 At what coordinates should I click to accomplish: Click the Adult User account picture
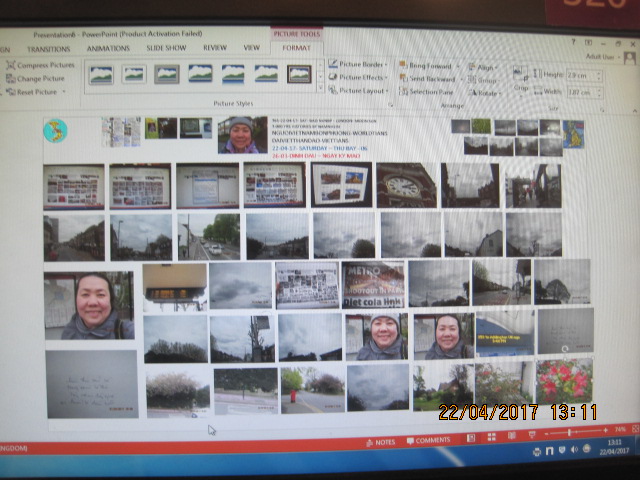(x=630, y=58)
